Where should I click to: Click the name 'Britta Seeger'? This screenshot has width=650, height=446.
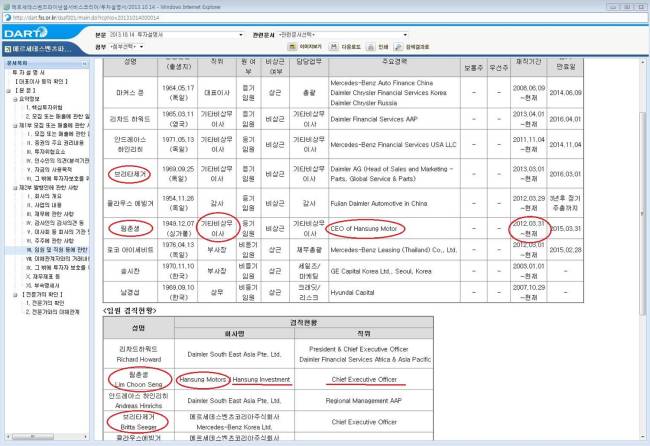click(x=138, y=427)
